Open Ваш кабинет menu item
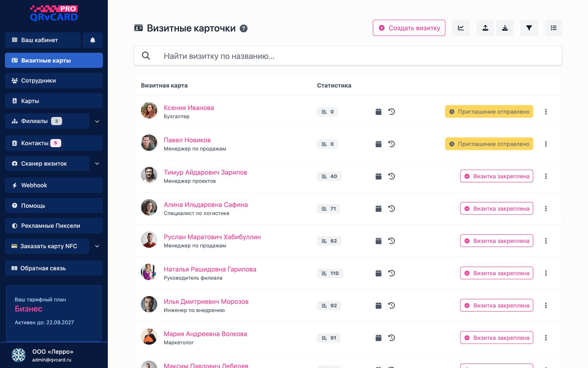Screen dimensions: 588x368 (43, 40)
